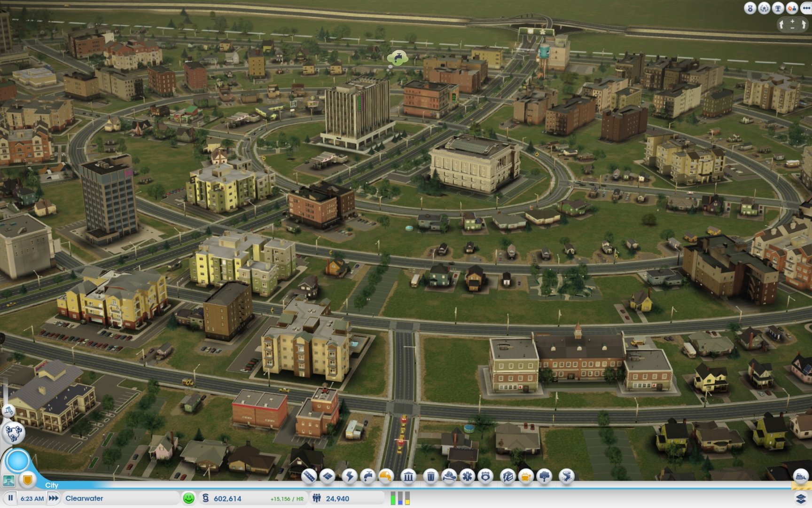
Task: Zoom out with the minus control
Action: pyautogui.click(x=792, y=28)
